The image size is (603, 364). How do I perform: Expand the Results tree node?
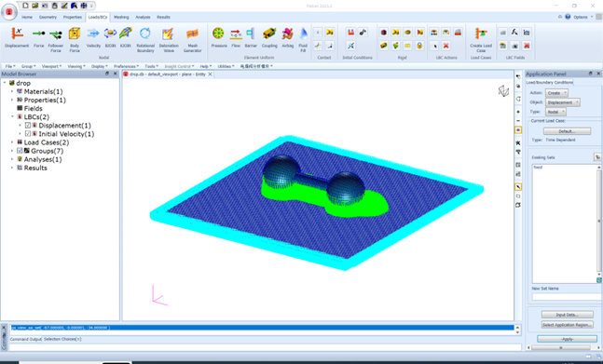(12, 168)
